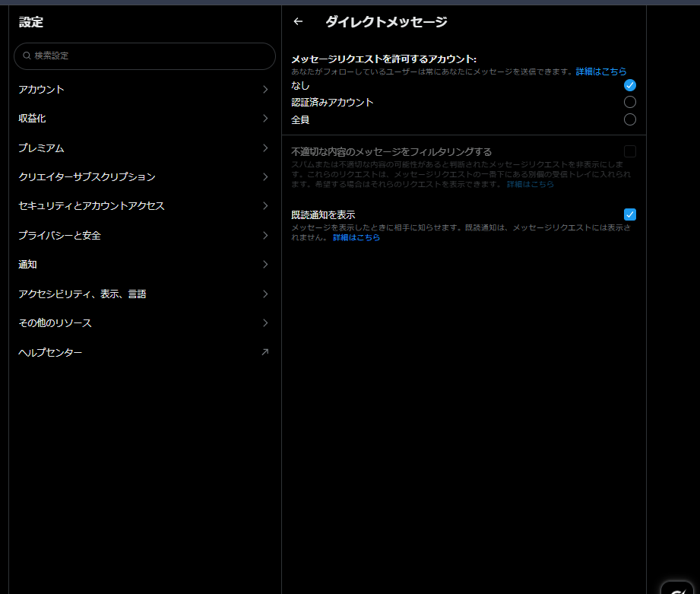Screen dimensions: 700x594
Task: Click the magnifier icon in the search box
Action: pos(27,56)
